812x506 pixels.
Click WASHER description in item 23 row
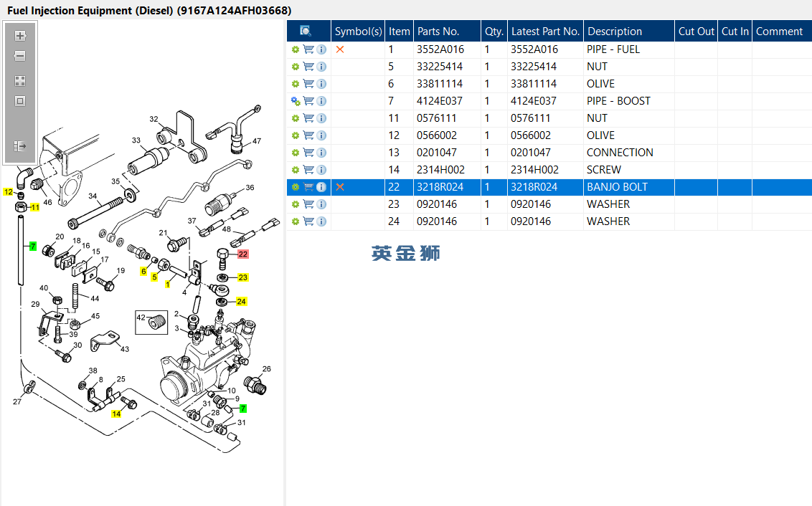(x=608, y=204)
